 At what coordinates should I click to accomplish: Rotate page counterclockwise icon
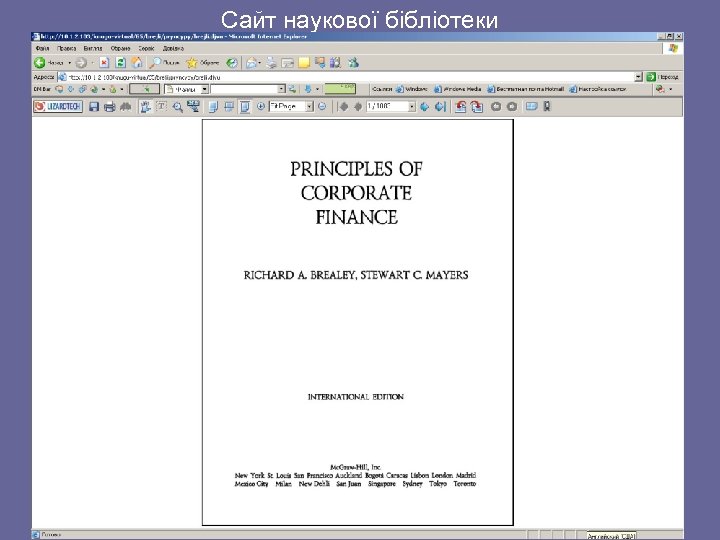(x=461, y=107)
